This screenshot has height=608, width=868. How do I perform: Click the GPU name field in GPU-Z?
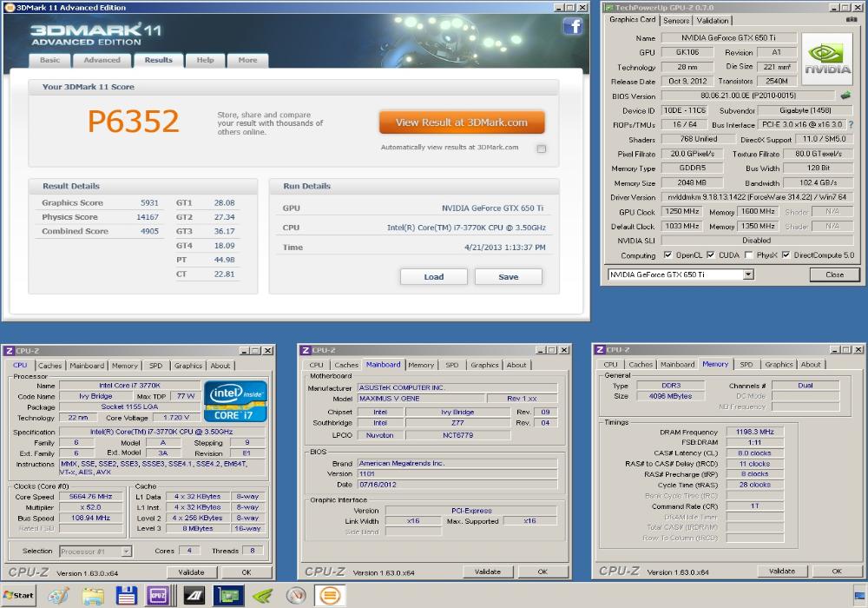728,37
